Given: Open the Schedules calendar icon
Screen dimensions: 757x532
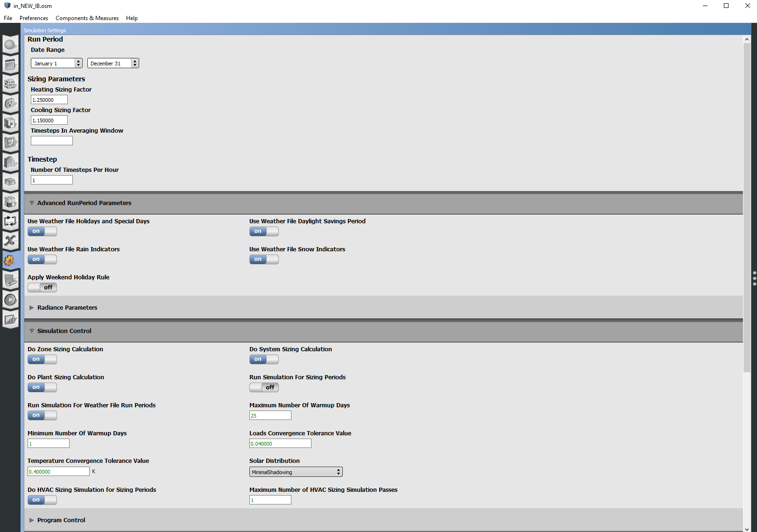Looking at the screenshot, I should point(10,64).
